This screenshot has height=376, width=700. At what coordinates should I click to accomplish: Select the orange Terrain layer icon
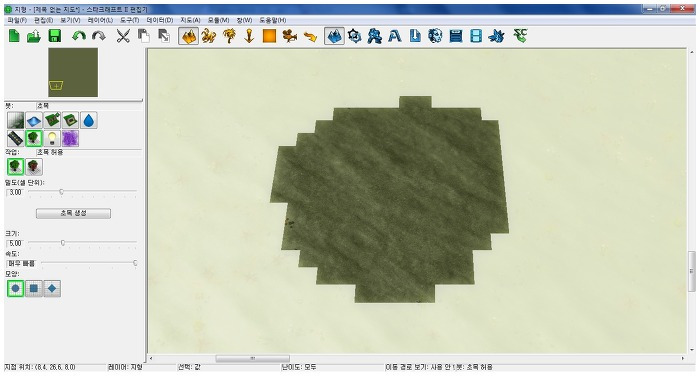(x=188, y=36)
